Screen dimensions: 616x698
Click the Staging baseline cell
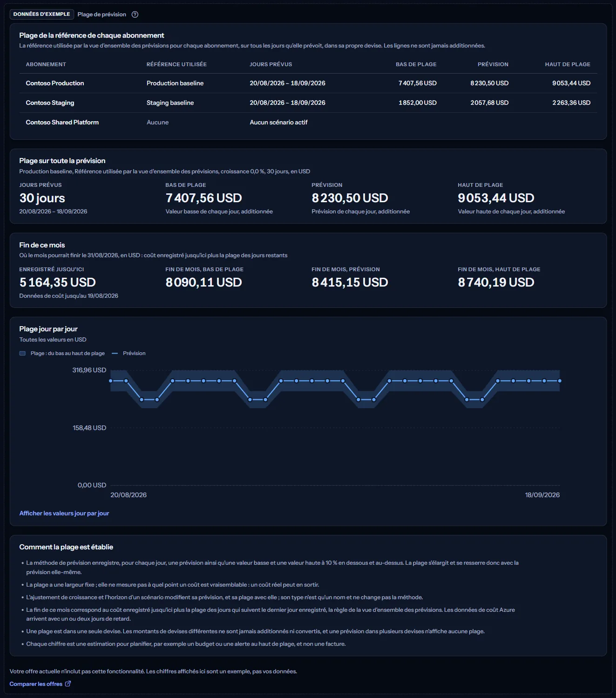[x=170, y=103]
